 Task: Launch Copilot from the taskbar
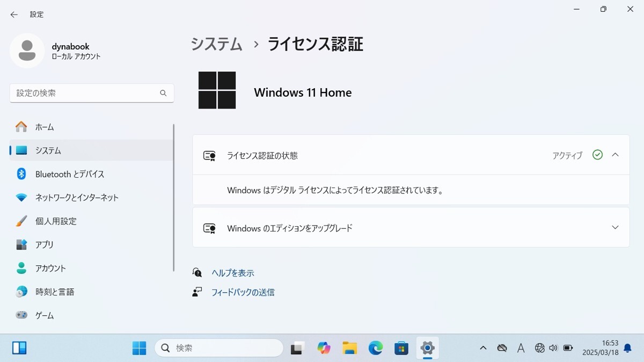coord(324,348)
